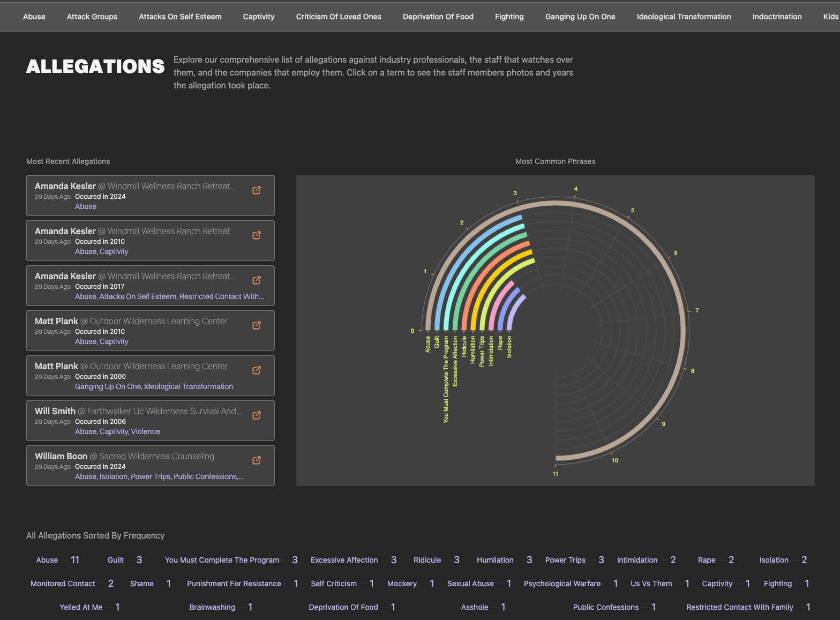840x620 pixels.
Task: Open the Deprivation Of Food nav item
Action: click(438, 17)
